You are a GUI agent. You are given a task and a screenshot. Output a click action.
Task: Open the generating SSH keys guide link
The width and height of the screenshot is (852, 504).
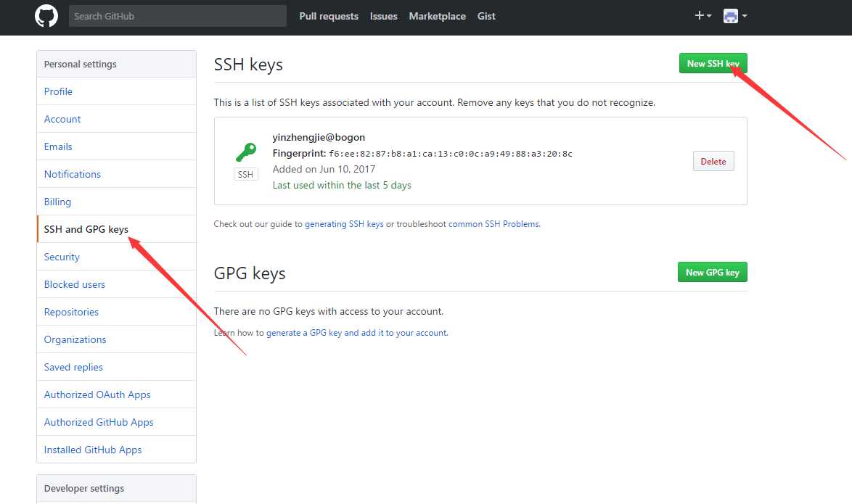click(x=344, y=224)
